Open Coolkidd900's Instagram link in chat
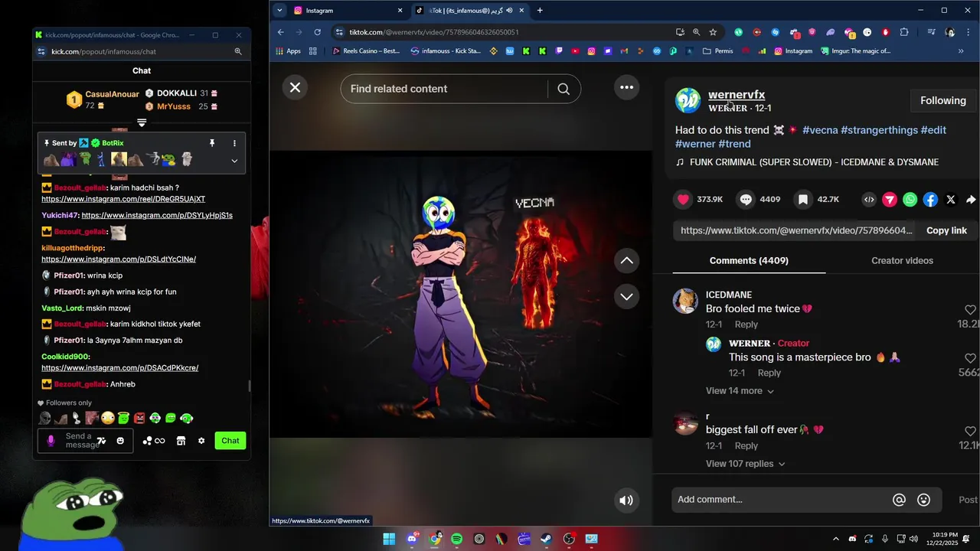 [119, 368]
